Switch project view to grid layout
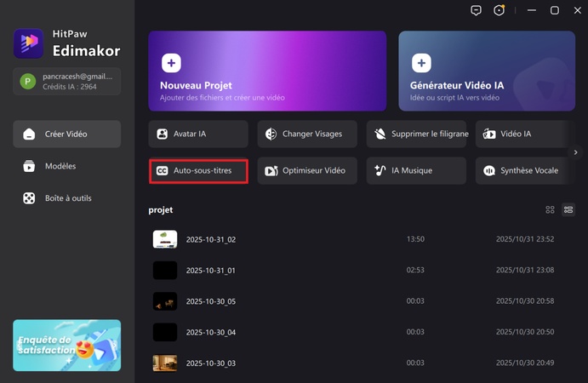588x383 pixels. coord(550,209)
